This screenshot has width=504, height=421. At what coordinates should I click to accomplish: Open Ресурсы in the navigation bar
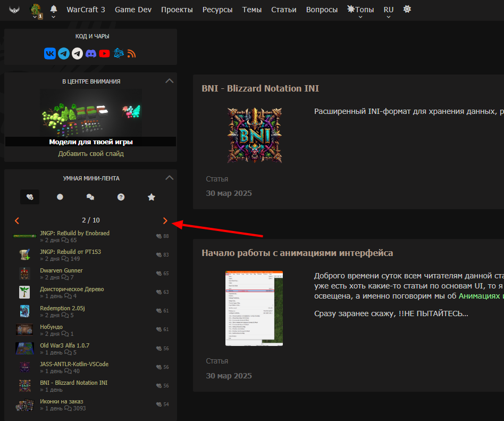coord(217,10)
